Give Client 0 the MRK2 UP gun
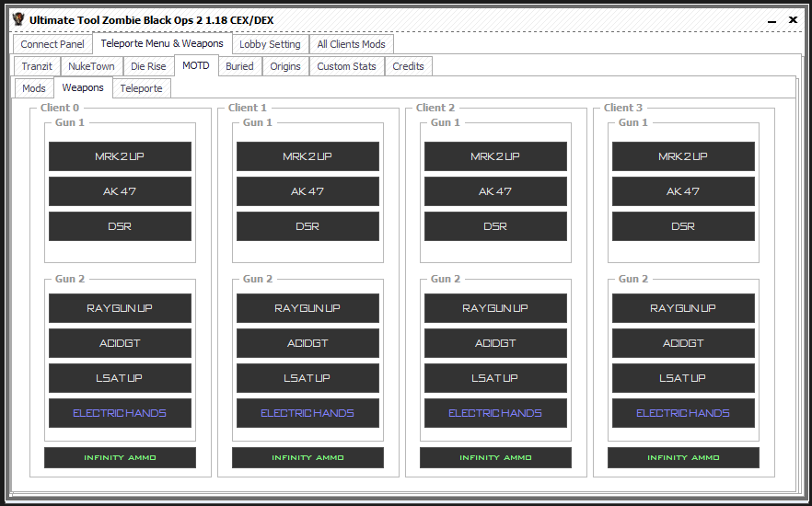812x506 pixels. (x=120, y=156)
